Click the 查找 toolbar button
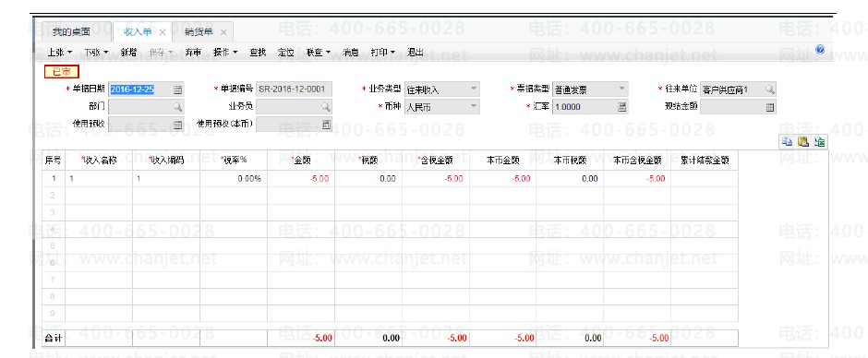This screenshot has width=868, height=358. pos(258,53)
